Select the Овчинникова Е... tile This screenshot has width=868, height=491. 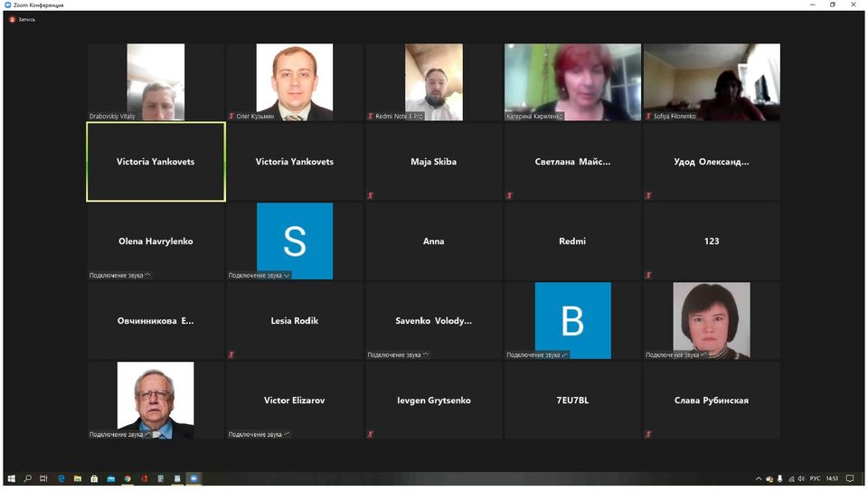pyautogui.click(x=156, y=321)
